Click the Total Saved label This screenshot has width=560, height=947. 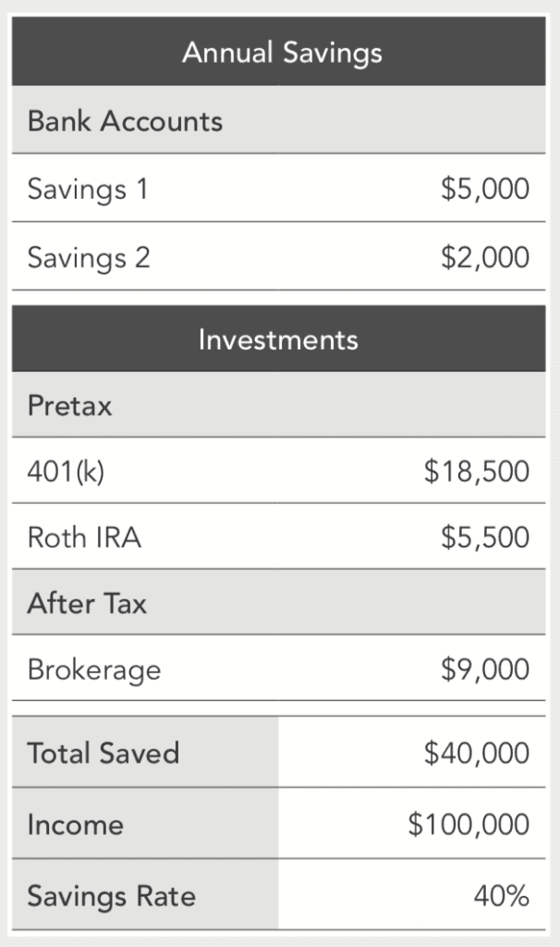point(103,753)
